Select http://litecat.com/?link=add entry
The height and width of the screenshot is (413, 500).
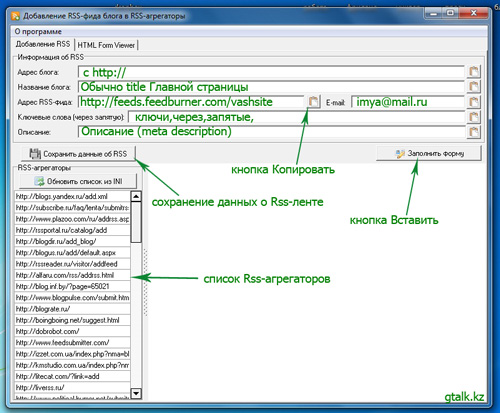coord(72,377)
